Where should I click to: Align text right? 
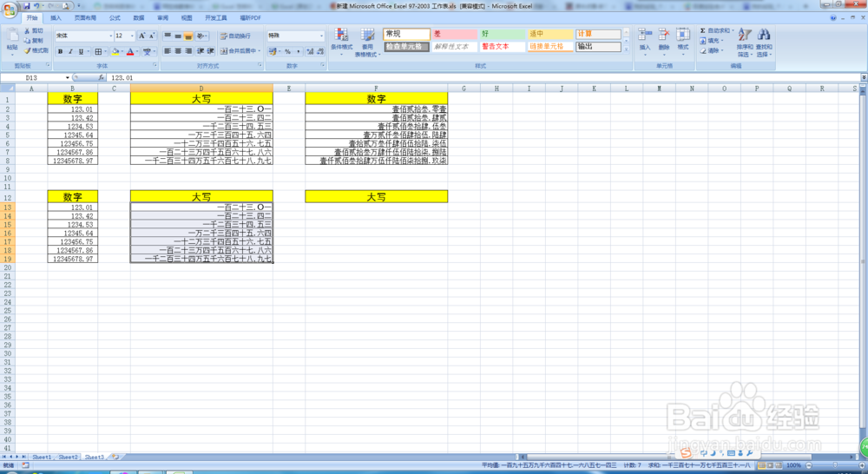coord(188,51)
